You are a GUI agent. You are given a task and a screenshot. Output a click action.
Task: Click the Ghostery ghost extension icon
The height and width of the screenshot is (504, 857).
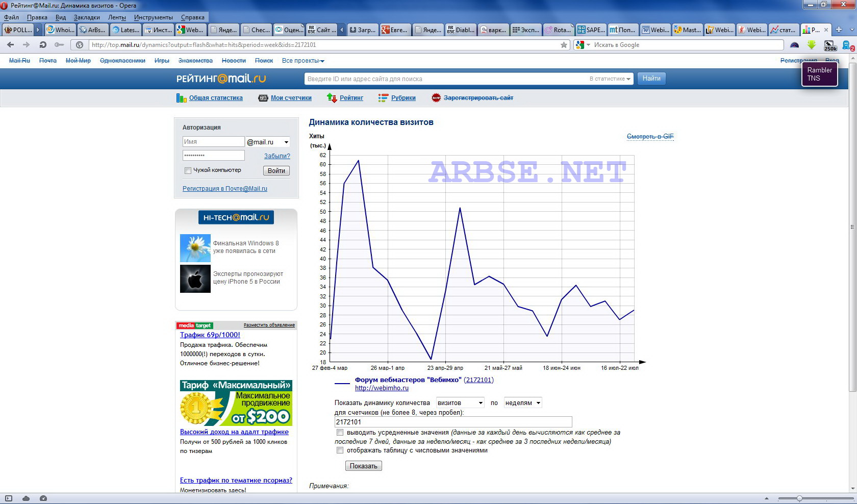tap(848, 45)
